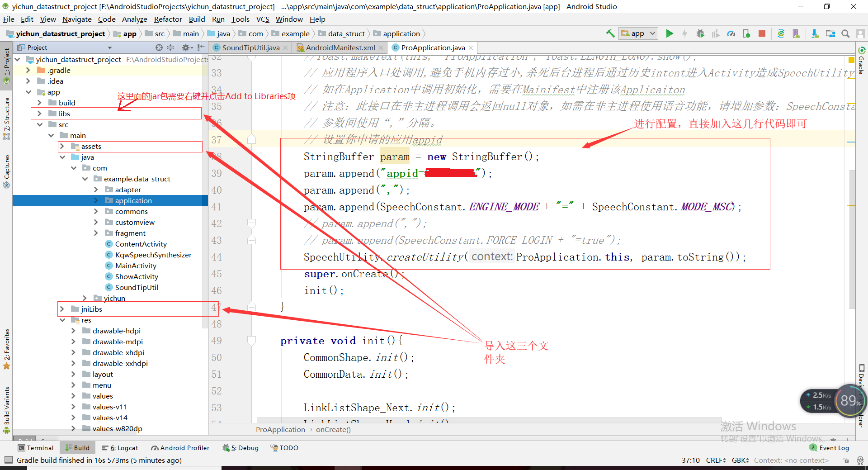This screenshot has width=868, height=470.
Task: Stop the running app with red square
Action: click(762, 33)
